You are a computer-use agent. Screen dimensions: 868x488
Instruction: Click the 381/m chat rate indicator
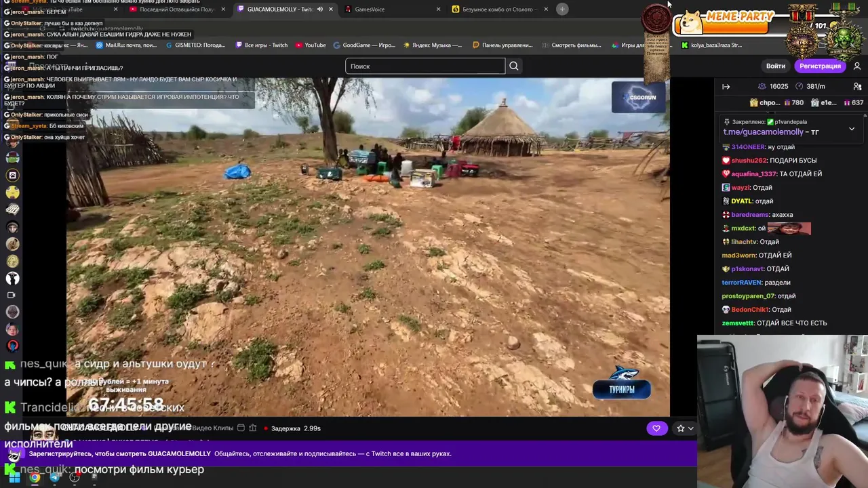click(x=810, y=86)
